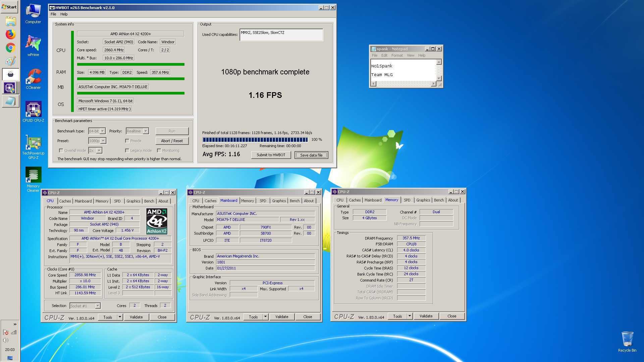The width and height of the screenshot is (644, 362).
Task: Click the system clock showing 20:03
Action: pyautogui.click(x=10, y=349)
